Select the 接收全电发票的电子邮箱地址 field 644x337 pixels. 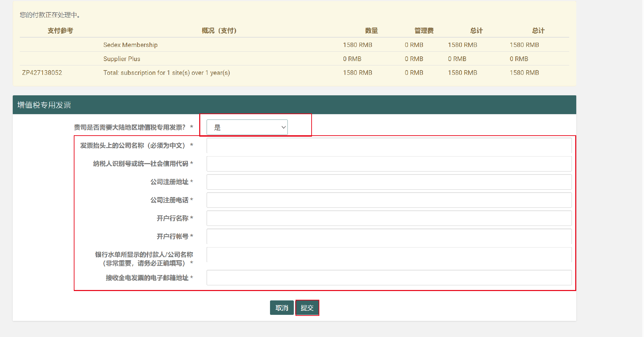[x=389, y=278]
